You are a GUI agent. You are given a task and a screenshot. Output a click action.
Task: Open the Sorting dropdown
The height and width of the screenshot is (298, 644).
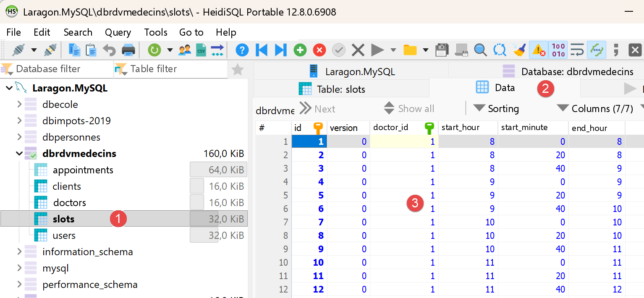click(496, 109)
